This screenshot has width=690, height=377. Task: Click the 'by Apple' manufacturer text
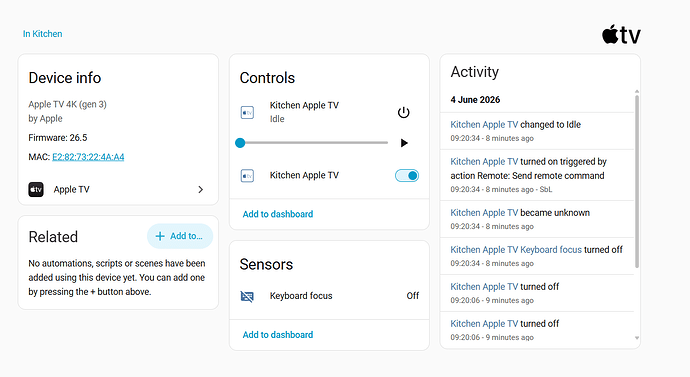[x=45, y=119]
